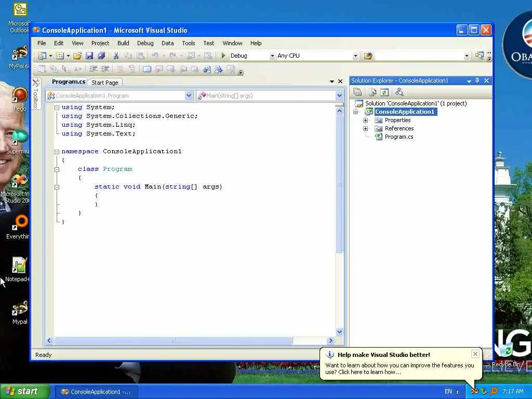The image size is (532, 399).
Task: Comment out selected lines using toolbar icon
Action: (x=120, y=69)
